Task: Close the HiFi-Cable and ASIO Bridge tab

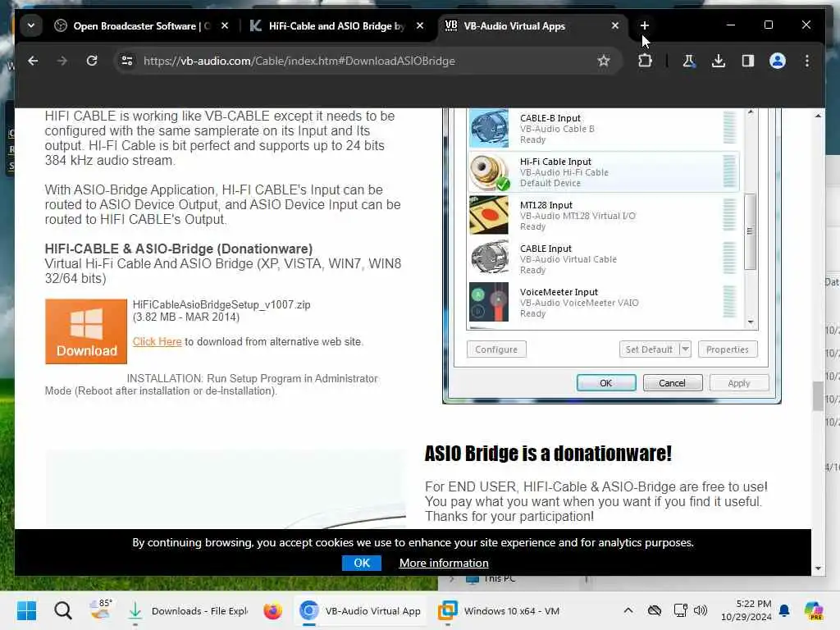Action: 420,25
